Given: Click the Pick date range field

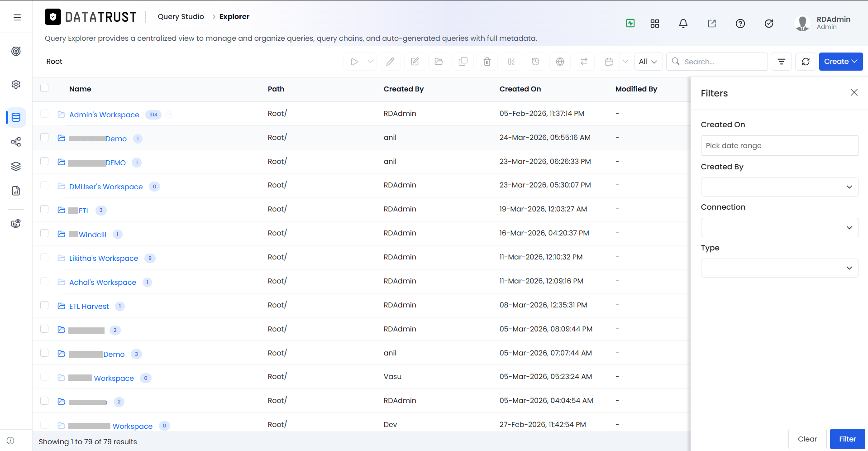Looking at the screenshot, I should coord(779,146).
